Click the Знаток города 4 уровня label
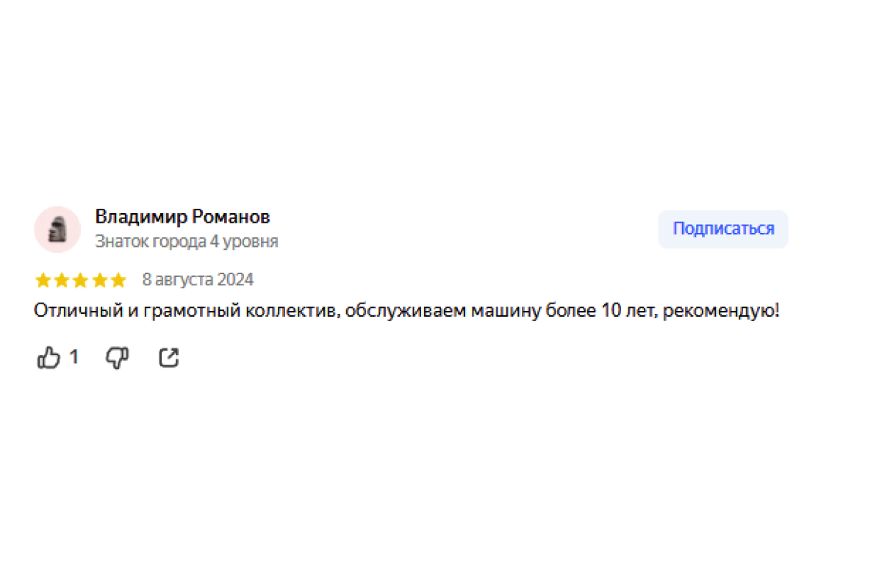Image resolution: width=882 pixels, height=588 pixels. coord(187,241)
